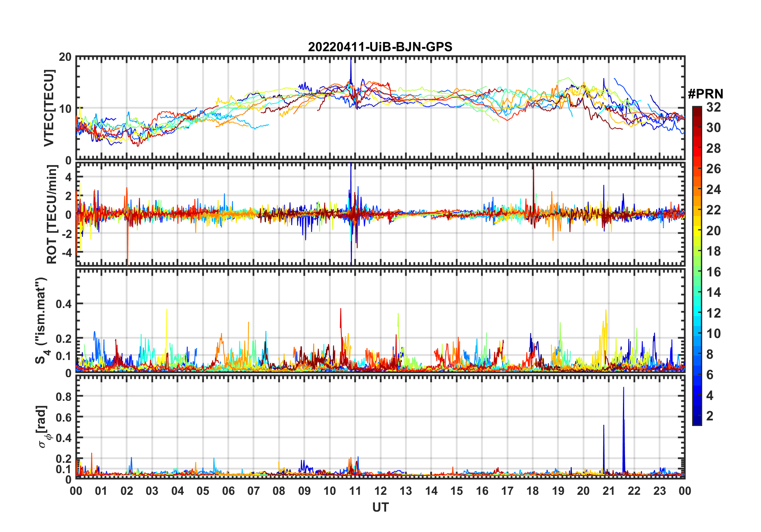Select colorbar tick label "8"
761x532 pixels.
pos(710,354)
